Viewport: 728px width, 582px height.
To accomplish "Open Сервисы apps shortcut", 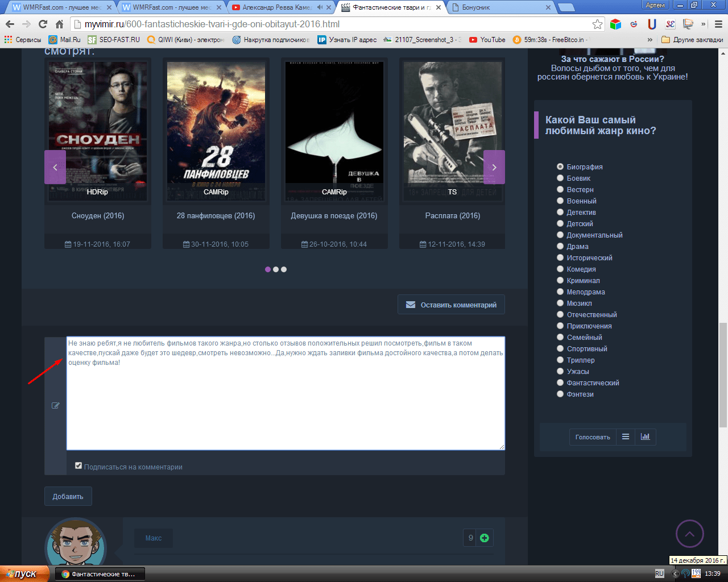I will pos(23,40).
